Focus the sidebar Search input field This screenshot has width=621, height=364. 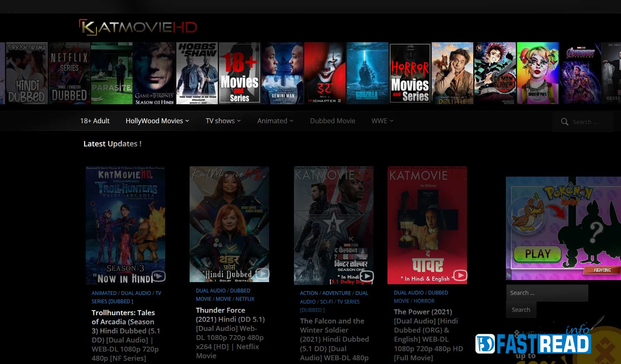point(547,293)
